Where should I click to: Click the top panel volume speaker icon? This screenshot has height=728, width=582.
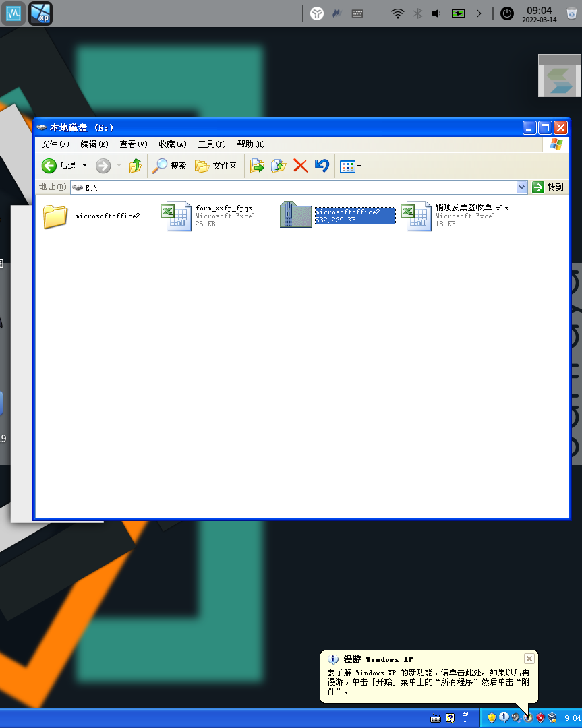436,13
